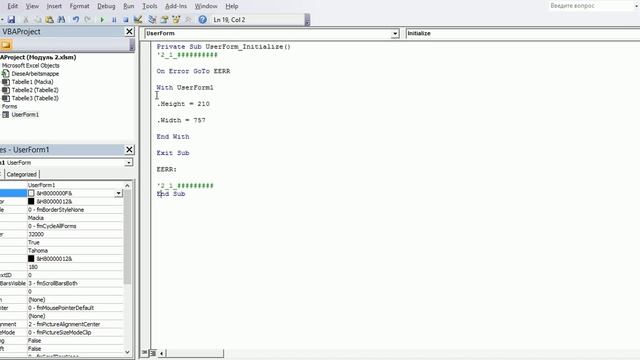Select Tabelle1 (Macka) sheet

click(32, 82)
